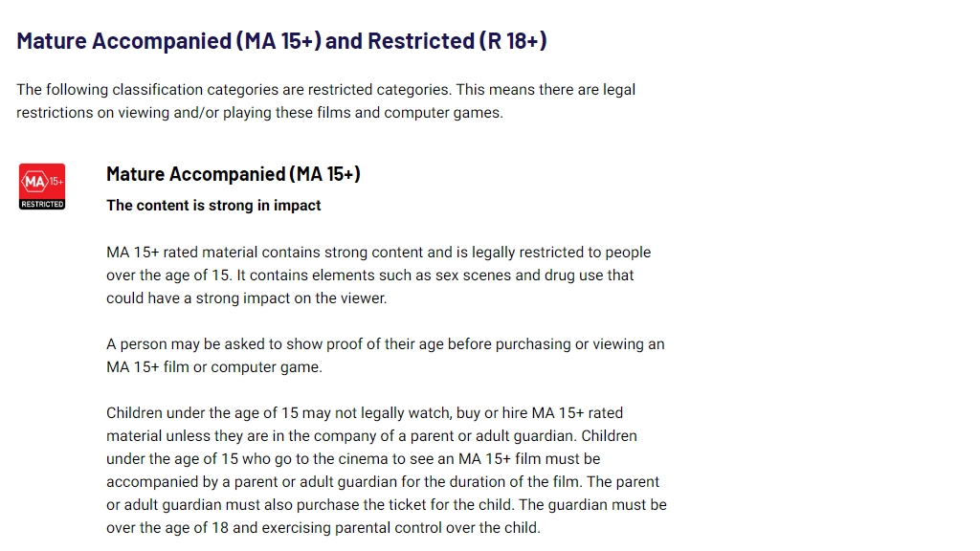This screenshot has height=551, width=980.
Task: Click the paragraph starting "A person may be asked"
Action: 385,356
